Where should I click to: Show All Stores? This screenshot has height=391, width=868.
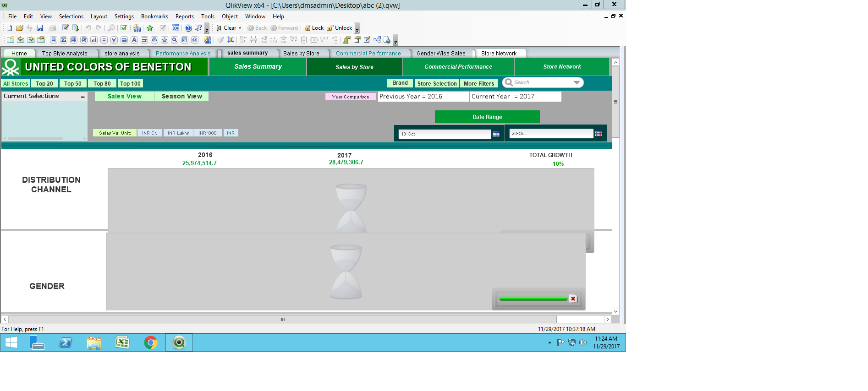16,84
